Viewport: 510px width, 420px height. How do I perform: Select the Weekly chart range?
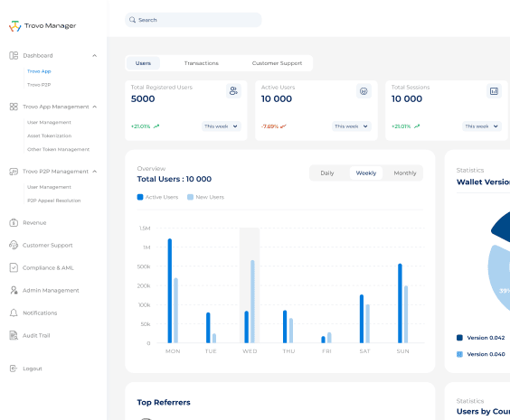[366, 173]
